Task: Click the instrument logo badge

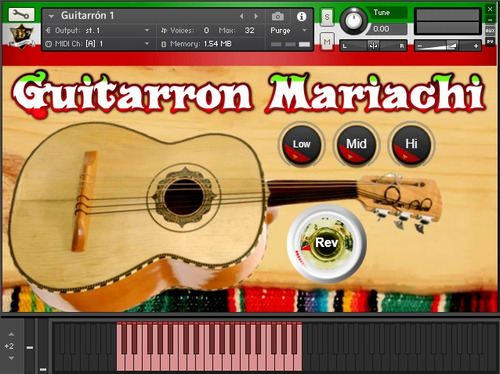Action: 21,36
